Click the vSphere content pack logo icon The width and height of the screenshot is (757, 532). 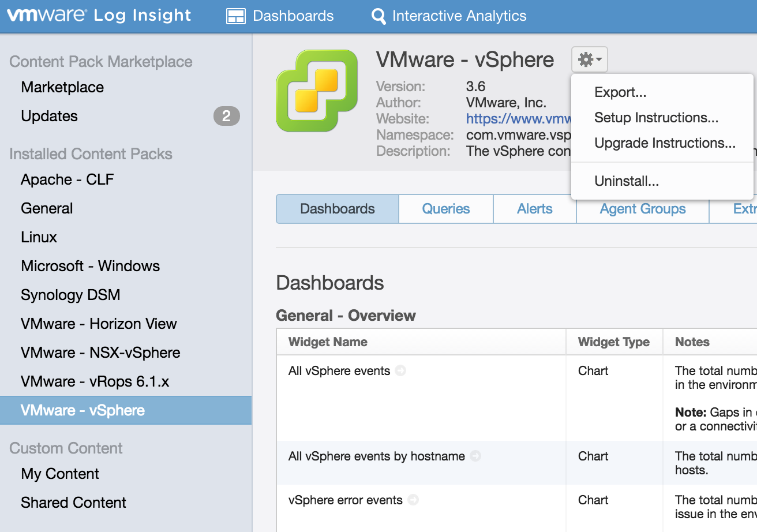(317, 91)
